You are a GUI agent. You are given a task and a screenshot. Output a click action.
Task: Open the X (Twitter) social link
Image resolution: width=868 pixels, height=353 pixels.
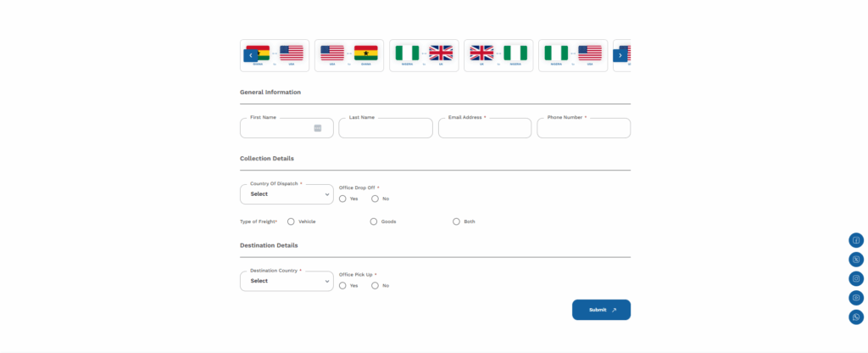(856, 260)
